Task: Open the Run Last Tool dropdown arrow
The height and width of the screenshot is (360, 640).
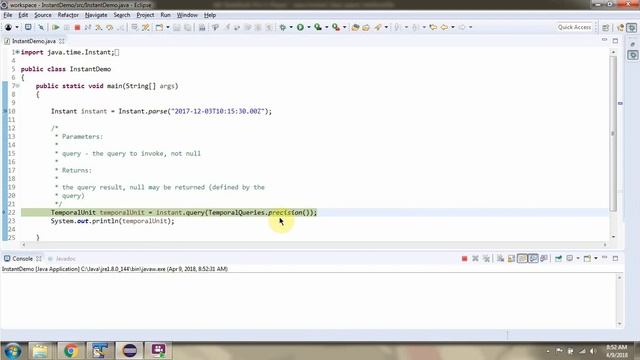Action: coord(344,27)
